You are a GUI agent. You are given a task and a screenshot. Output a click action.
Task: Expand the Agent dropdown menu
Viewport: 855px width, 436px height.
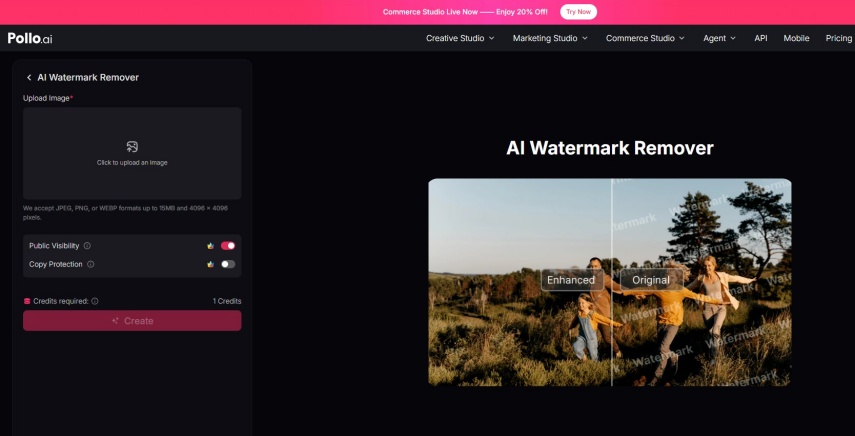[x=719, y=38]
